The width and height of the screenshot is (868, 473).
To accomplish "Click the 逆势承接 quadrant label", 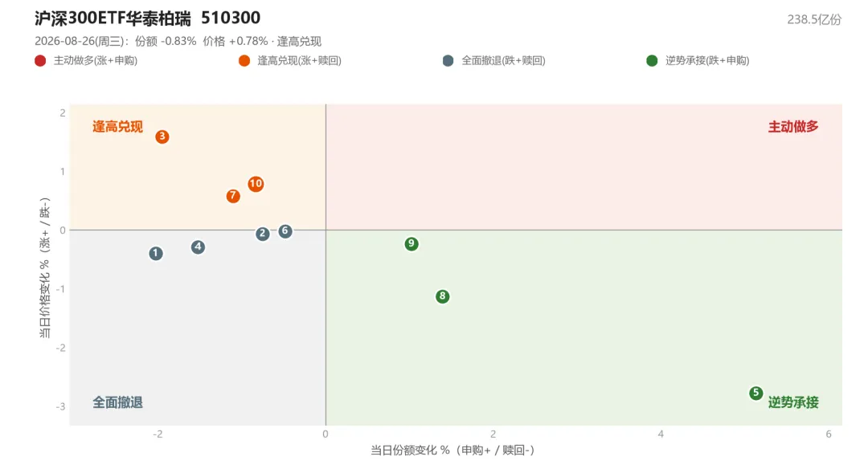I will 793,402.
